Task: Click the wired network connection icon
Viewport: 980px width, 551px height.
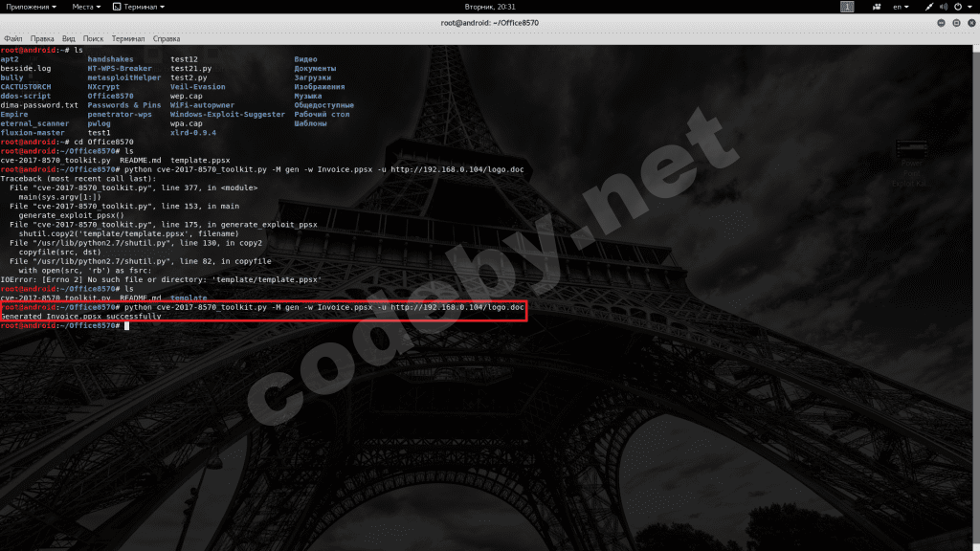Action: (x=928, y=7)
